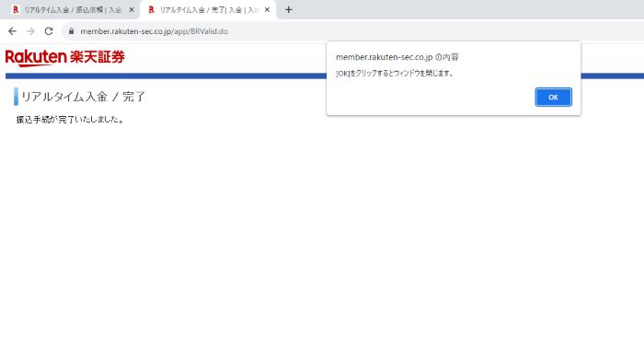Close the リアルタイム入金 / 振込依頼 tab
Screen dimensions: 644x362
(x=132, y=9)
